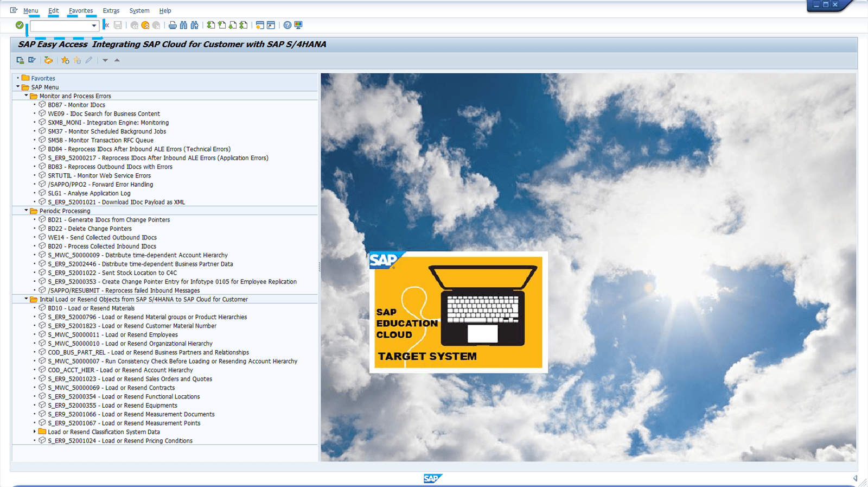Screen dimensions: 868x487
Task: Select SRTUTIL - Monitor Web Service Errors
Action: pyautogui.click(x=99, y=175)
